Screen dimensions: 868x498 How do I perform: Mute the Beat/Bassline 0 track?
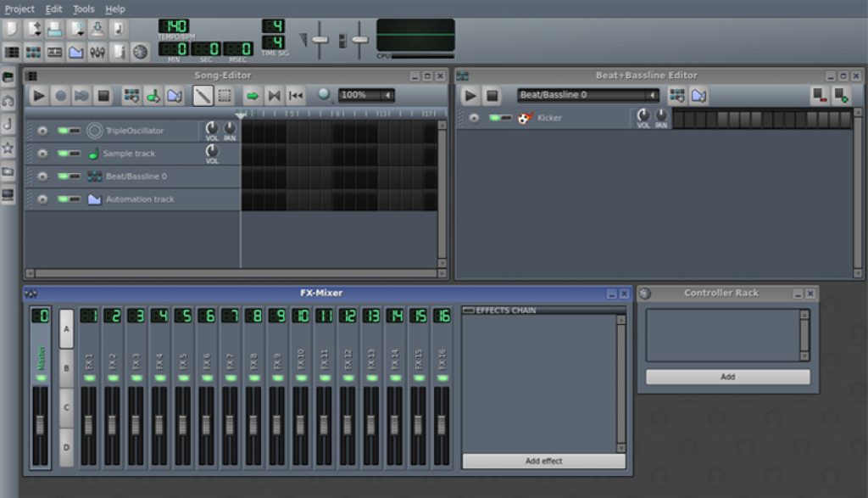[63, 176]
